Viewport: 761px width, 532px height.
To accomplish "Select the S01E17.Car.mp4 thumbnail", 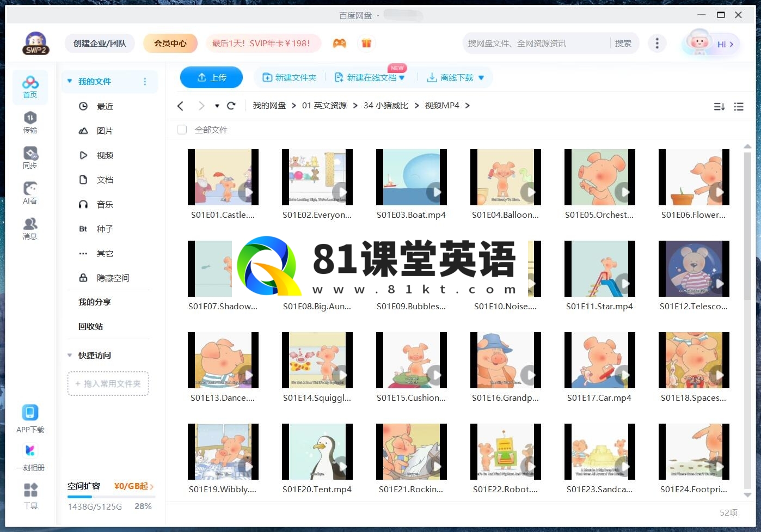I will [600, 360].
